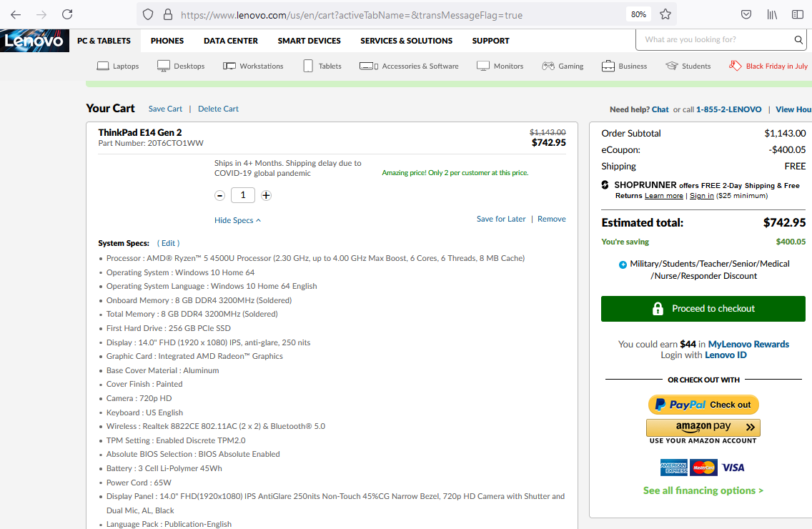Screen dimensions: 812x529
Task: Click ShopRunner Sign in link
Action: [x=702, y=196]
